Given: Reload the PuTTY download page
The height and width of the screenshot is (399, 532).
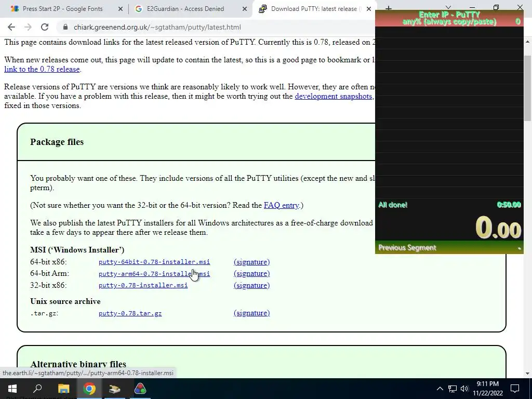Looking at the screenshot, I should pos(45,27).
